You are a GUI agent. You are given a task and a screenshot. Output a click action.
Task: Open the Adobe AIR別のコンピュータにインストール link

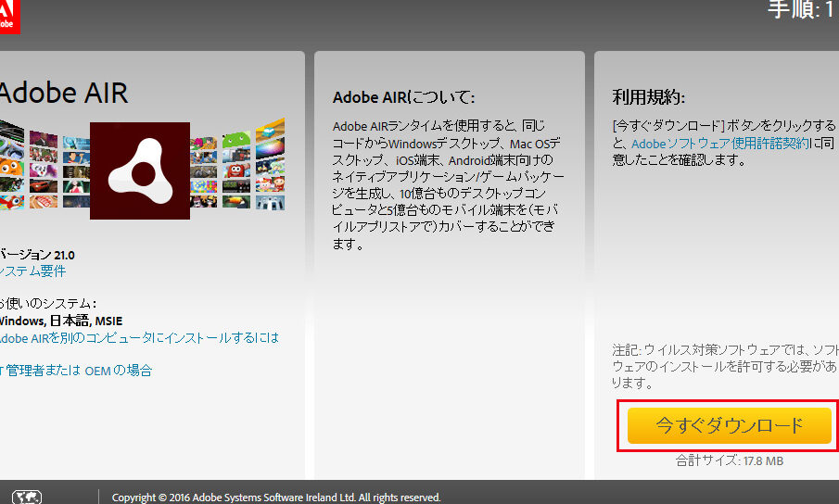(x=139, y=338)
